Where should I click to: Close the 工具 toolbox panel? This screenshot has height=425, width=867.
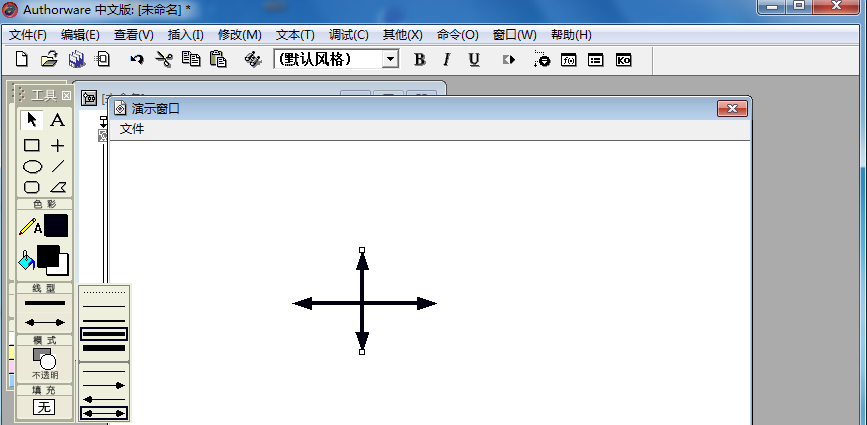66,96
